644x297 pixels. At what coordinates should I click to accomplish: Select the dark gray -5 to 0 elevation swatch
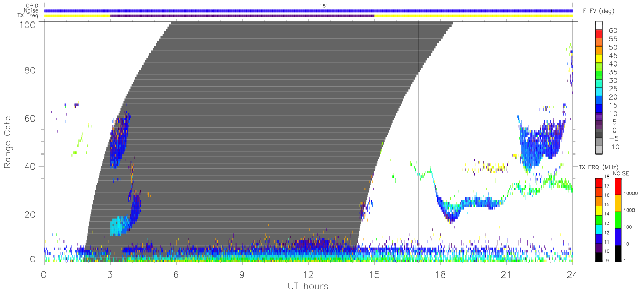point(599,134)
